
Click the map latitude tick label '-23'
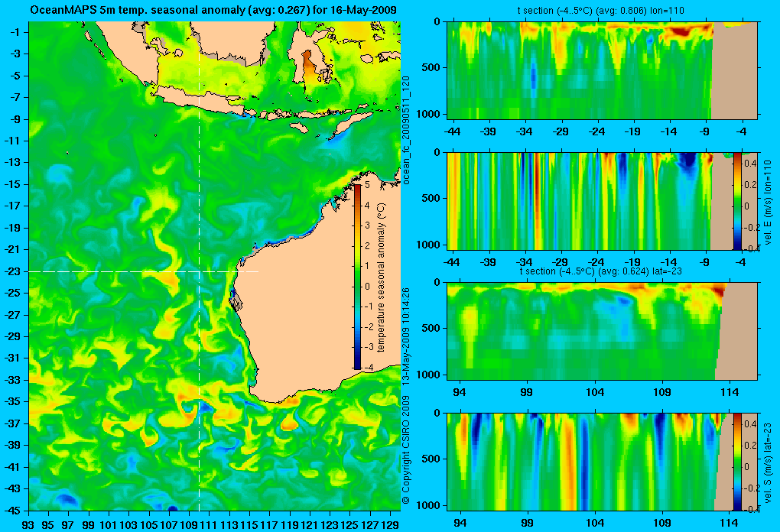[x=13, y=271]
